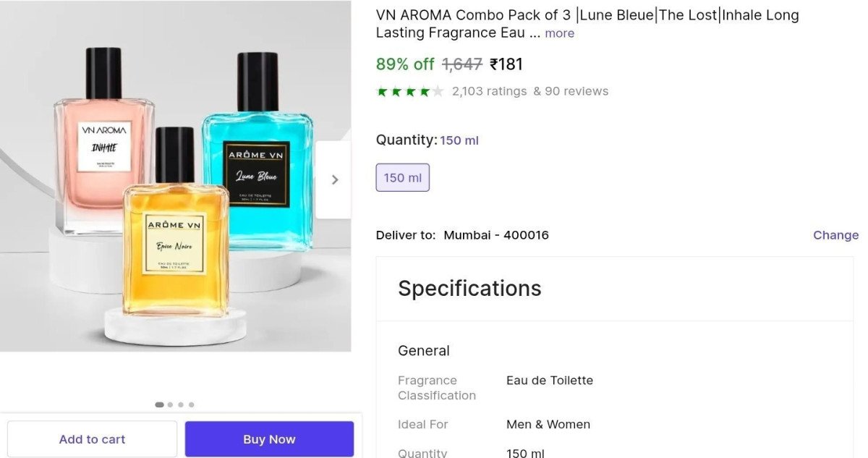The width and height of the screenshot is (868, 458).
Task: Select the fourth carousel navigation dot
Action: point(191,404)
